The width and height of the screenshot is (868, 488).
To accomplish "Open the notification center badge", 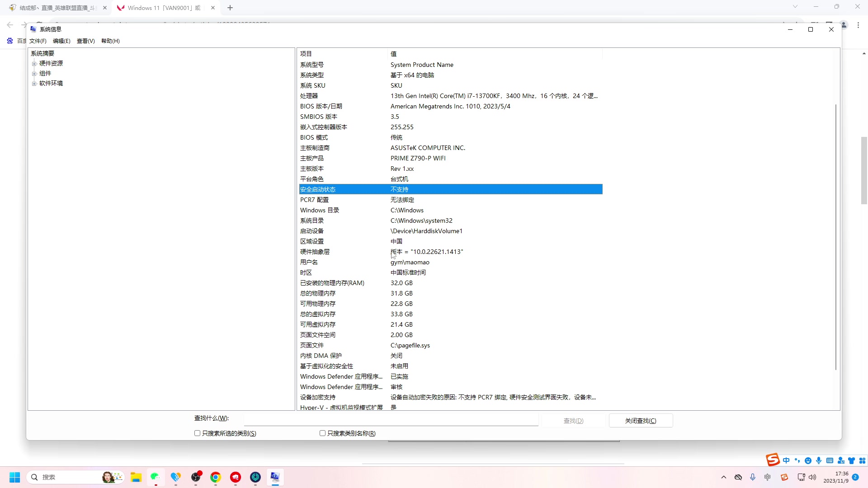I will 855,477.
